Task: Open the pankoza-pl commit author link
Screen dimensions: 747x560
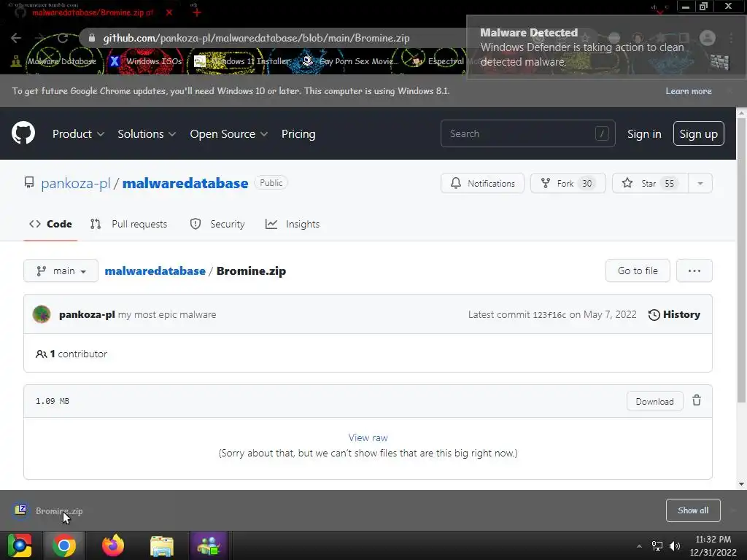Action: click(87, 314)
